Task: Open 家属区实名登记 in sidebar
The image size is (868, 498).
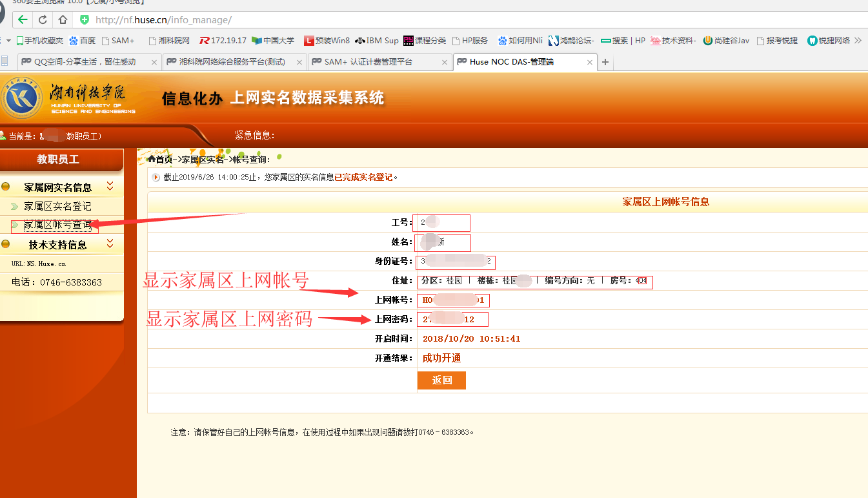Action: tap(57, 207)
